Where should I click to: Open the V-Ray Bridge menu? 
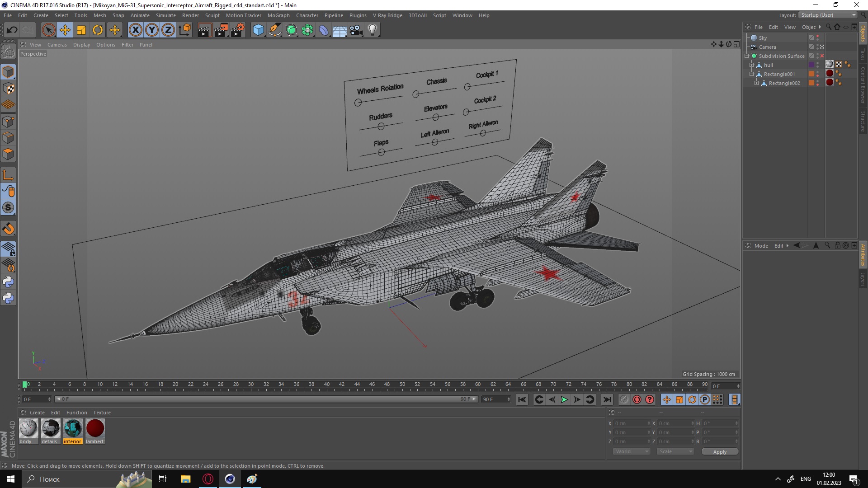(387, 15)
